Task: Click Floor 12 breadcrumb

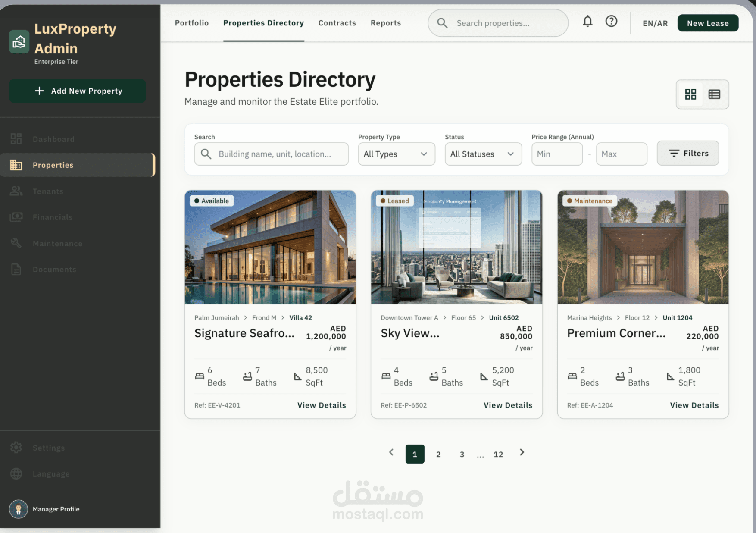Action: pos(637,317)
